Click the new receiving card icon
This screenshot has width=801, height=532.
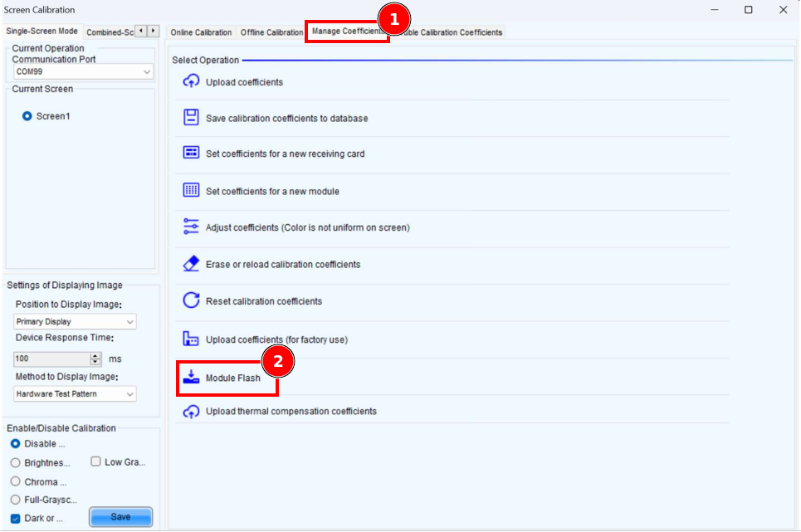[x=191, y=153]
